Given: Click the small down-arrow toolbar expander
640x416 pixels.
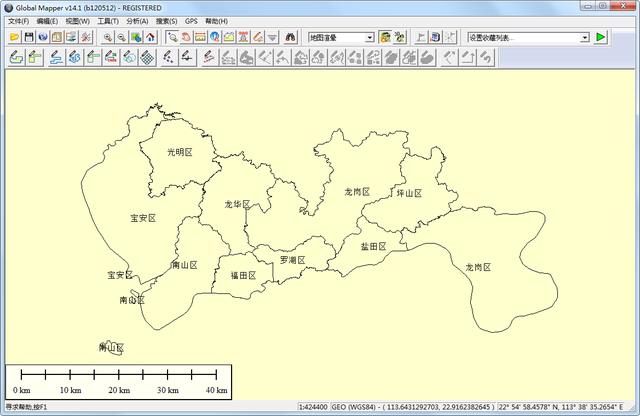Looking at the screenshot, I should tap(272, 37).
